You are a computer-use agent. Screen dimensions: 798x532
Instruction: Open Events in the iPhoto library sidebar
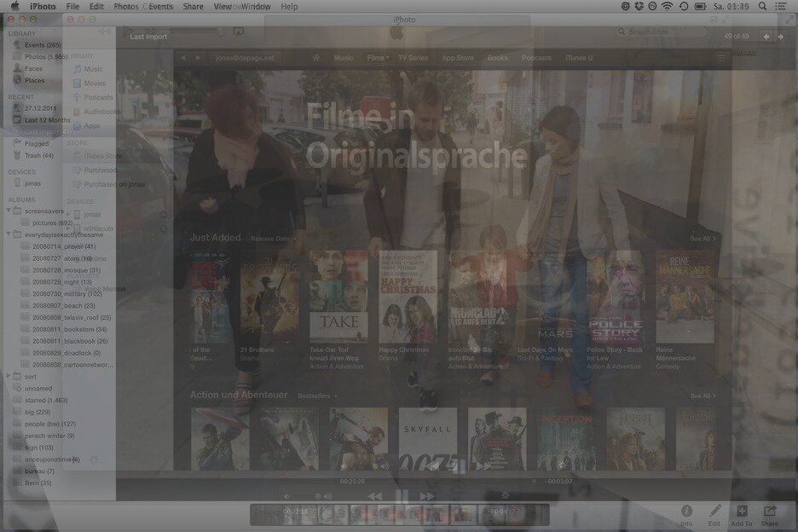coord(43,45)
